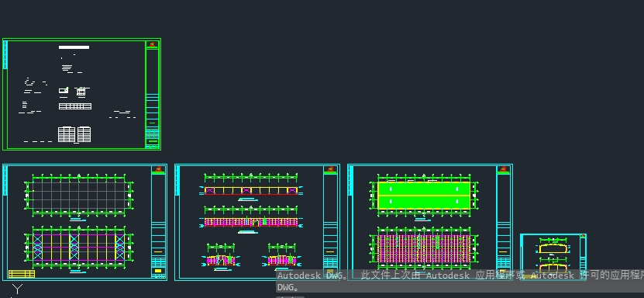Screen dimensions: 644x298
Task: Select the magenta purlin layout plan
Action: 423,248
